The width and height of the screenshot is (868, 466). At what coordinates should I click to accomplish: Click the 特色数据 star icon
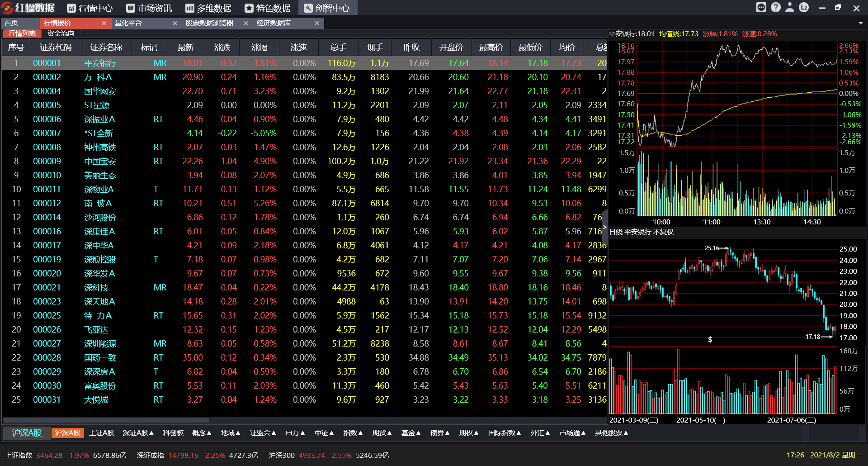pos(249,8)
